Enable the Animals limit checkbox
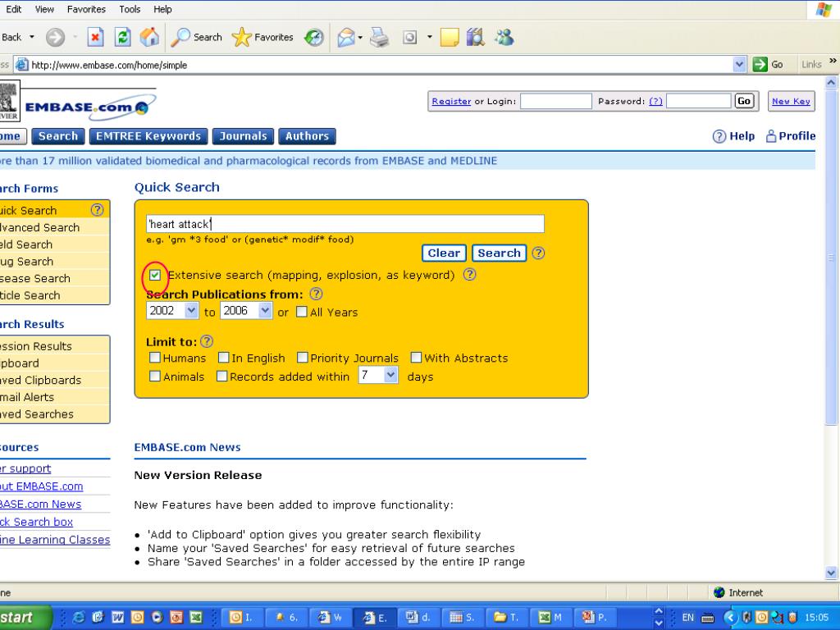The image size is (840, 630). 155,376
